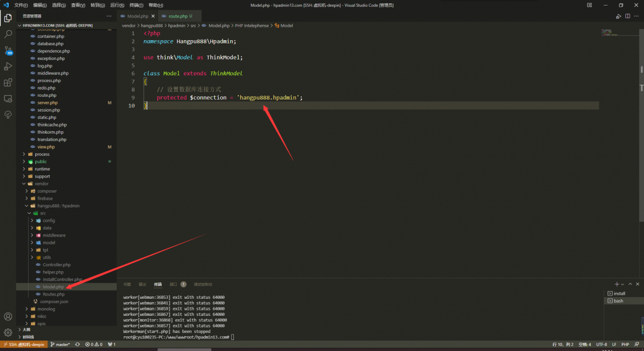Screen dimensions: 644x351
Task: Change the PHP language mode
Action: (x=625, y=344)
